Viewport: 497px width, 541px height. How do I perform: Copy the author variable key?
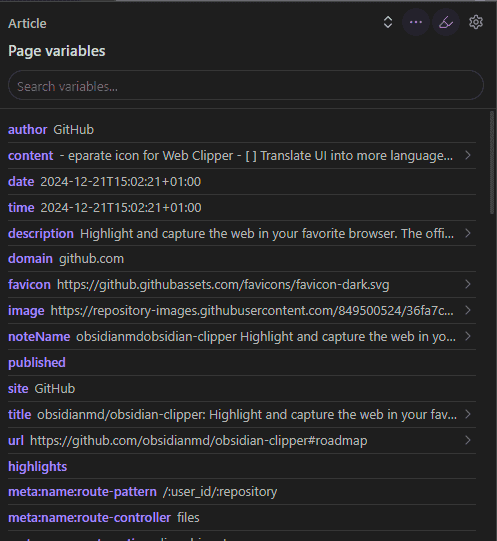(27, 130)
